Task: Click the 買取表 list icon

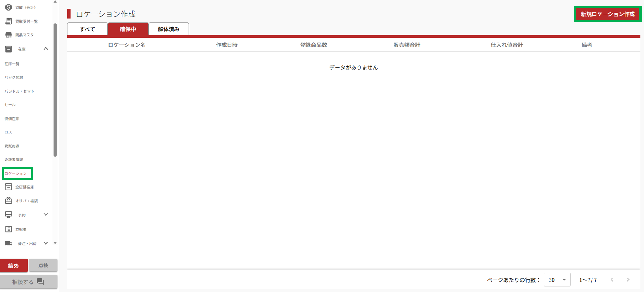Action: [8, 229]
